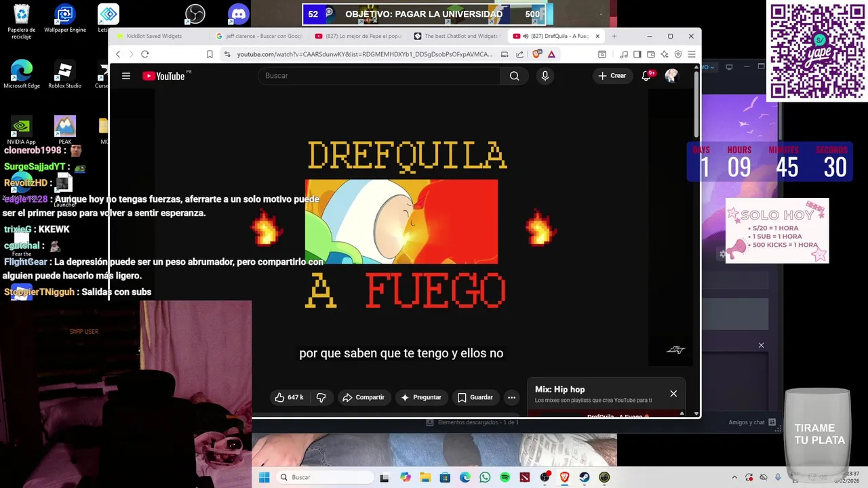Go to the YouTube home logo
This screenshot has width=868, height=488.
pyautogui.click(x=163, y=76)
